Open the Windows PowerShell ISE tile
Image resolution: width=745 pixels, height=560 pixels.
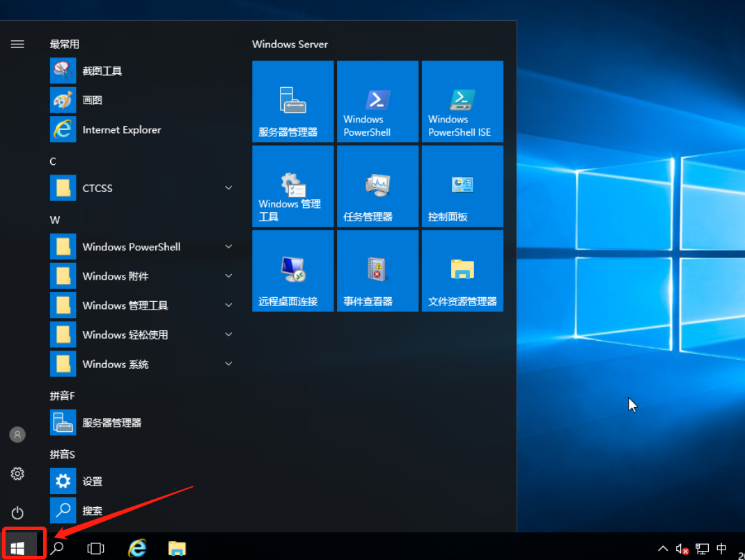tap(462, 102)
